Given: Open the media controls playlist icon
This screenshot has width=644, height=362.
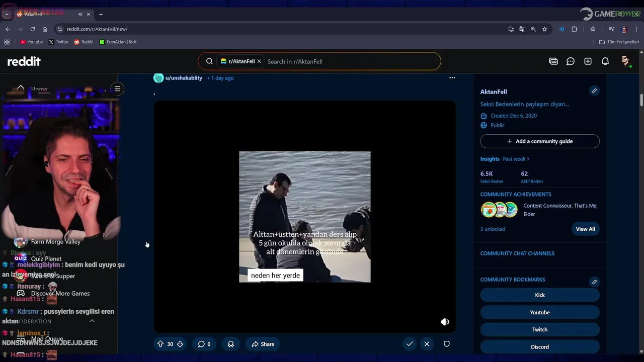Looking at the screenshot, I should pos(611,29).
